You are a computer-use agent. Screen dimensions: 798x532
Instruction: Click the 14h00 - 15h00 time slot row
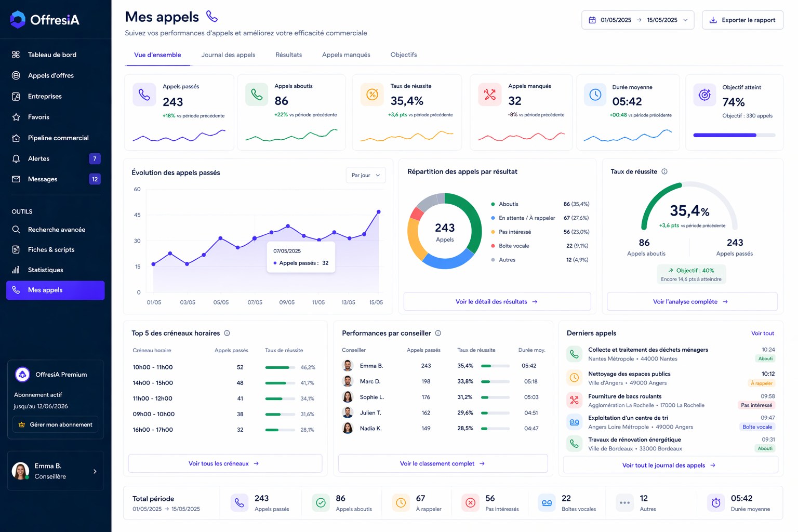(224, 383)
